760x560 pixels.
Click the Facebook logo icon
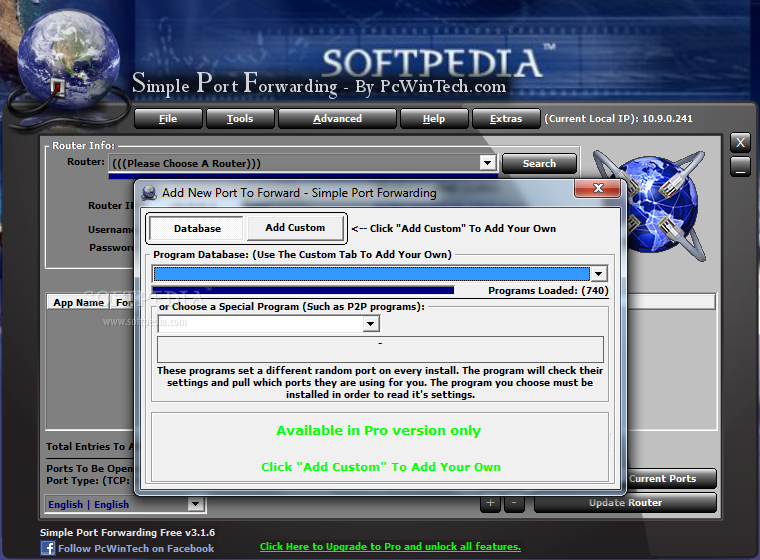(48, 548)
